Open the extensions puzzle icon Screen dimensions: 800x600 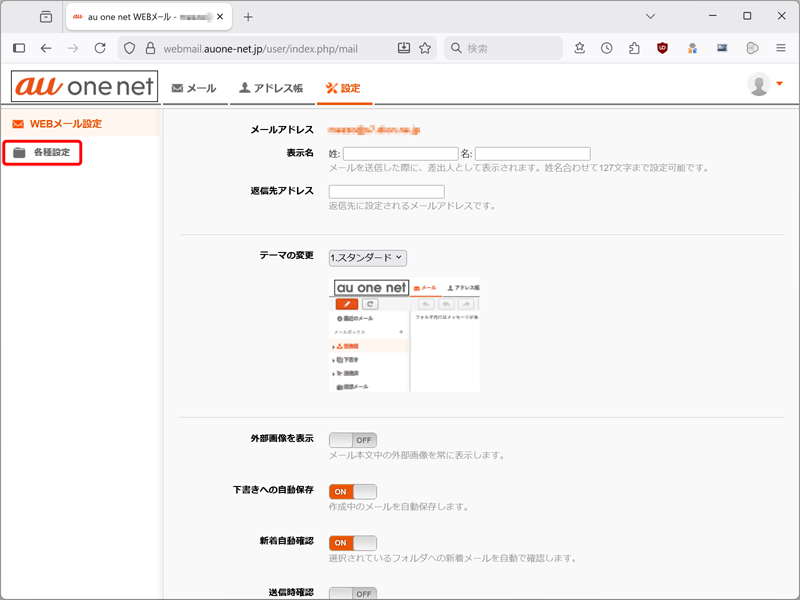pyautogui.click(x=634, y=48)
